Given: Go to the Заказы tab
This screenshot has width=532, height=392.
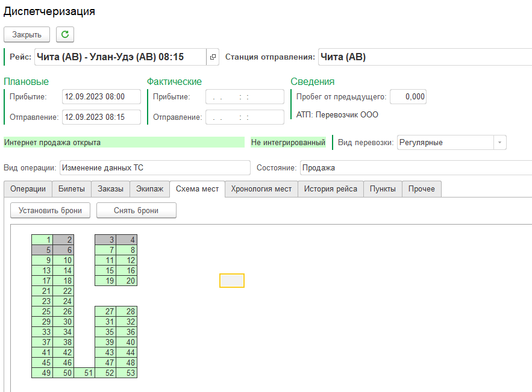Looking at the screenshot, I should [110, 189].
